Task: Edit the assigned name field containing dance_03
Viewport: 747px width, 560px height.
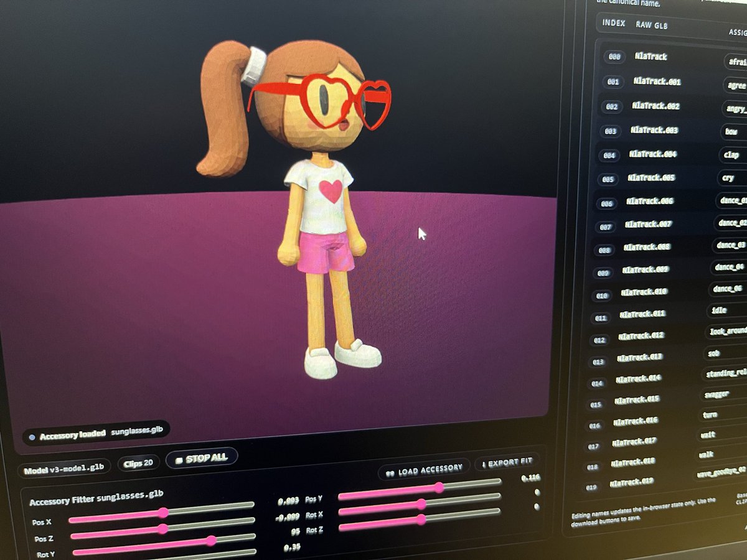Action: tap(730, 245)
